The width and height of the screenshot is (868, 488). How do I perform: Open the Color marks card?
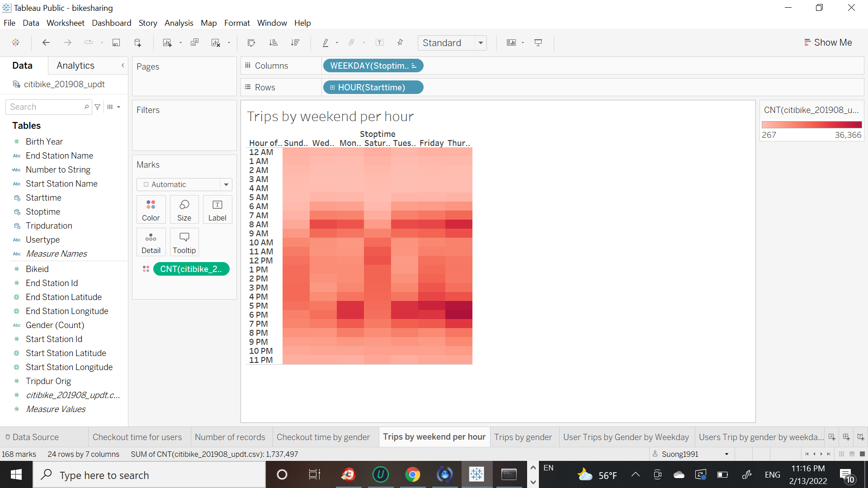(x=151, y=210)
